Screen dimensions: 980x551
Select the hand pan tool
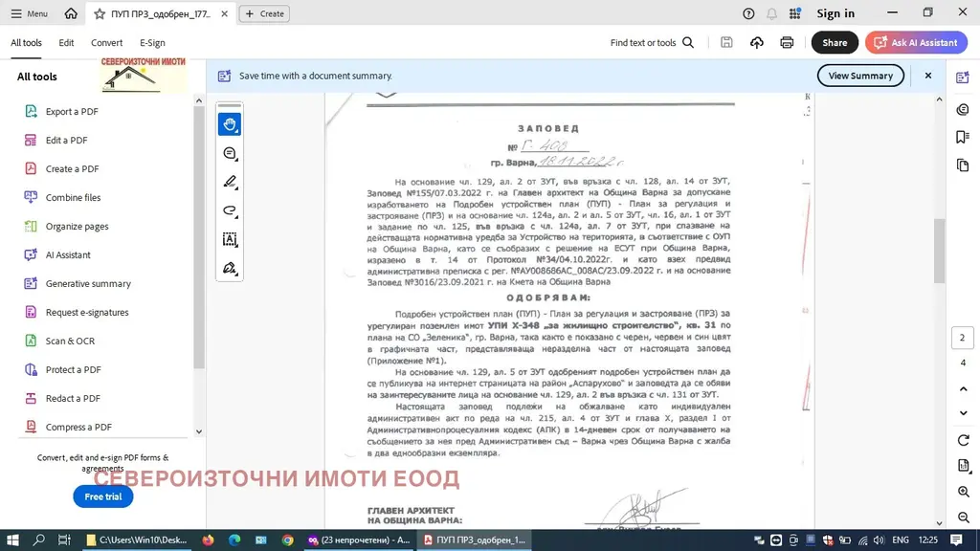click(230, 124)
